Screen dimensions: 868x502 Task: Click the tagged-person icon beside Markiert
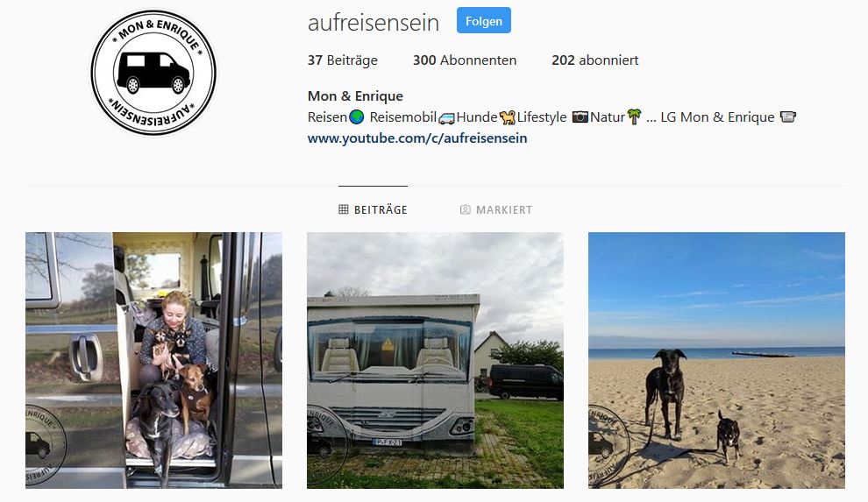[x=465, y=209]
